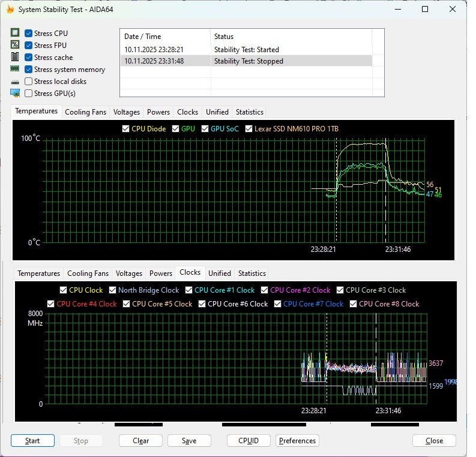Click the monitor icon beside Stress GPU(s)
Image resolution: width=476 pixels, height=457 pixels.
click(15, 93)
